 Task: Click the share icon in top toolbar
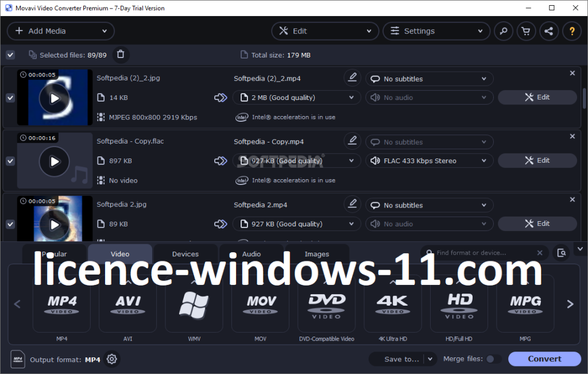pyautogui.click(x=548, y=31)
